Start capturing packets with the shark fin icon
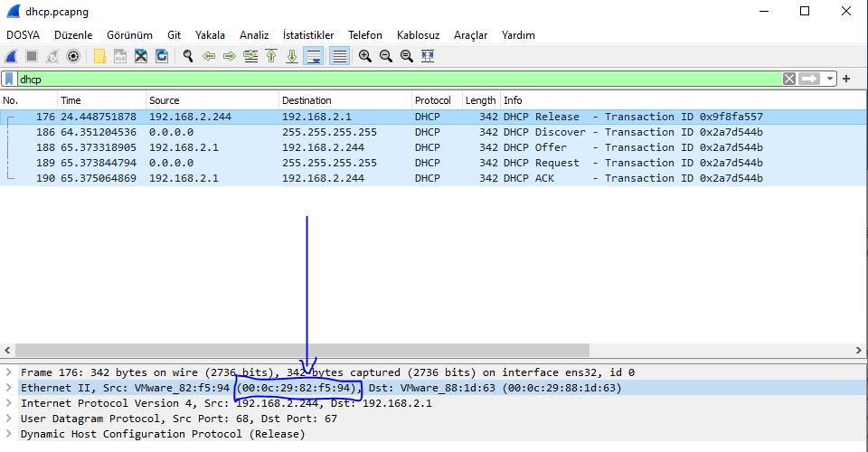The image size is (868, 452). pyautogui.click(x=11, y=56)
